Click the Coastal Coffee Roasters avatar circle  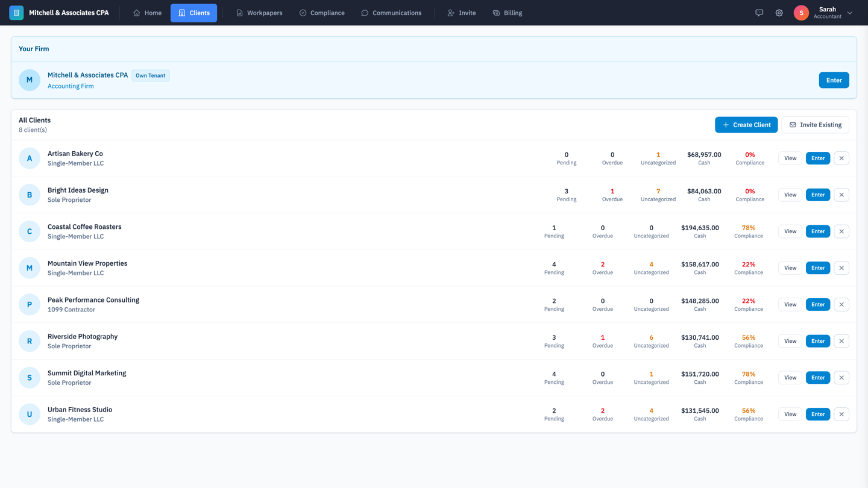click(30, 231)
